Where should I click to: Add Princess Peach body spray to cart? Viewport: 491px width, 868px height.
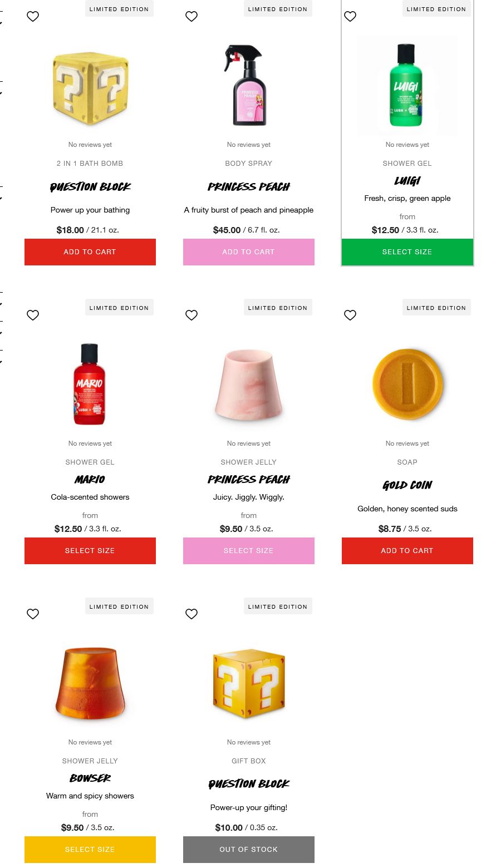coord(249,252)
